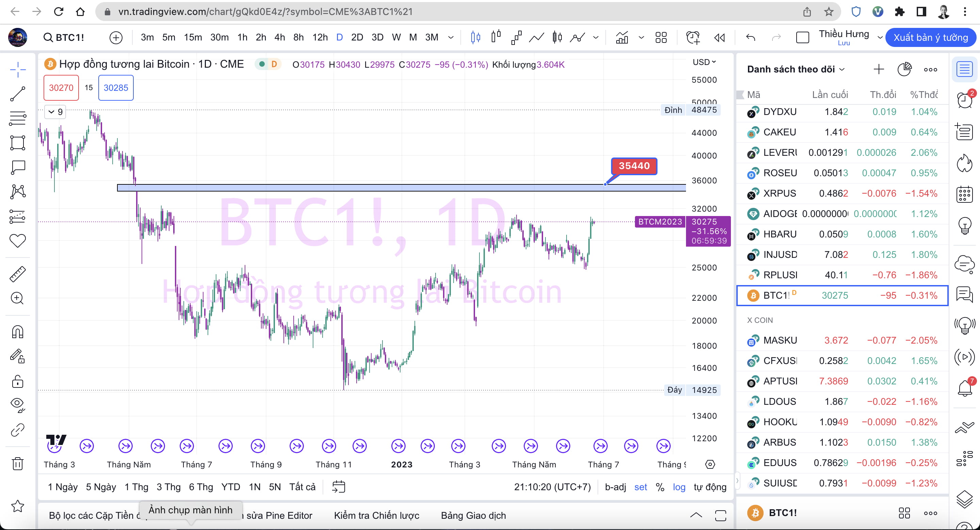The width and height of the screenshot is (980, 530).
Task: Remove all drawings with the Trash icon
Action: tap(17, 463)
